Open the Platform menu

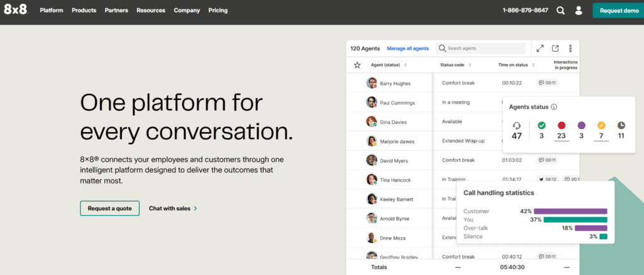coord(52,11)
